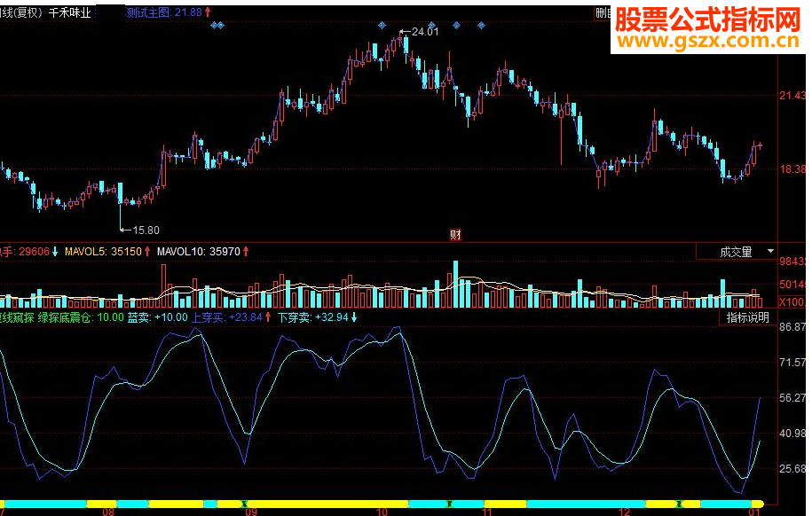This screenshot has width=812, height=516.
Task: Click green marker on color band left of 11
Action: click(450, 504)
